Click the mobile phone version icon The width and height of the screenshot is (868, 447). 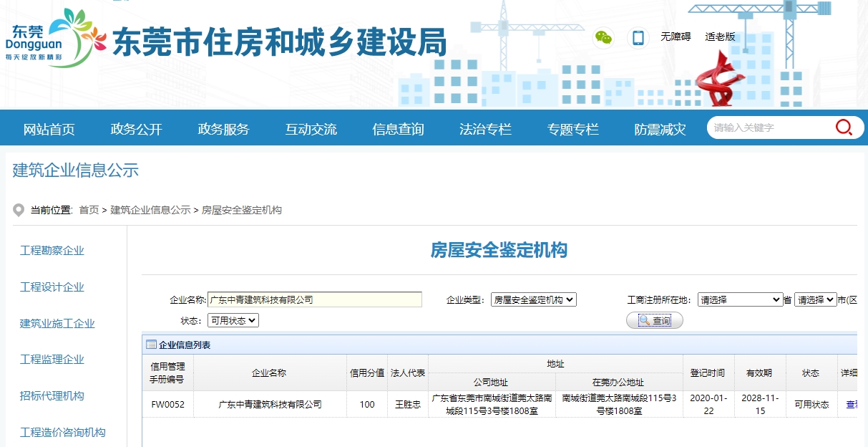(638, 38)
